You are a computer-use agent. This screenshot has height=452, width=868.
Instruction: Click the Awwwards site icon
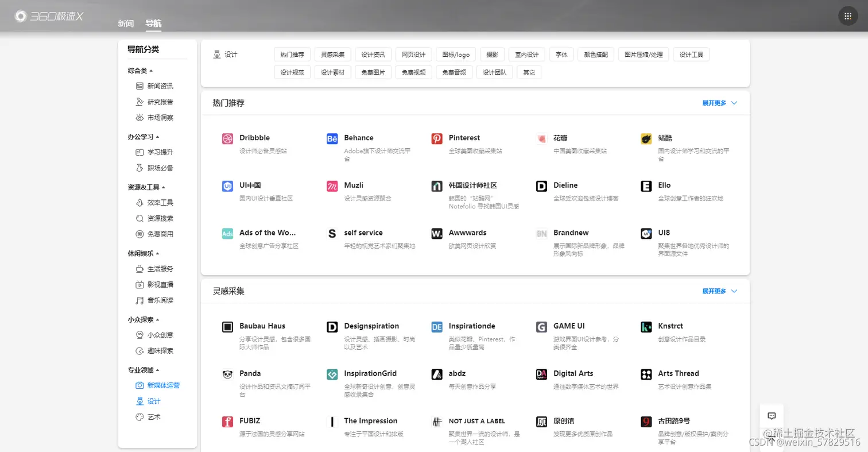(437, 234)
